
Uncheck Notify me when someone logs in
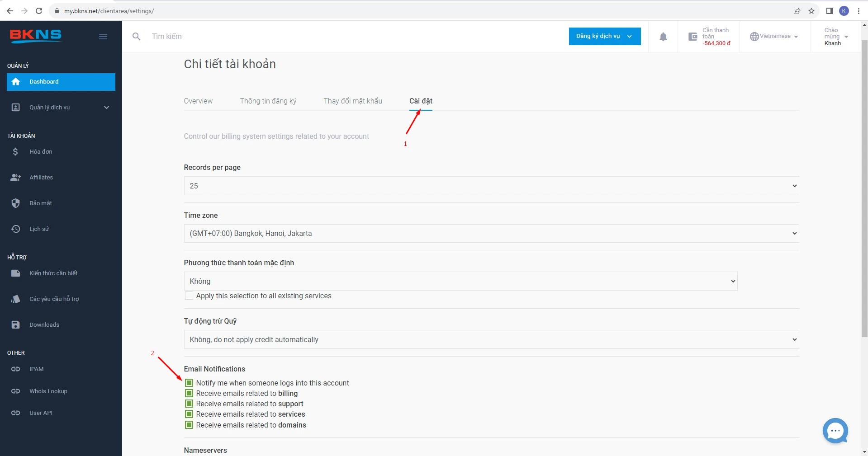pyautogui.click(x=189, y=383)
